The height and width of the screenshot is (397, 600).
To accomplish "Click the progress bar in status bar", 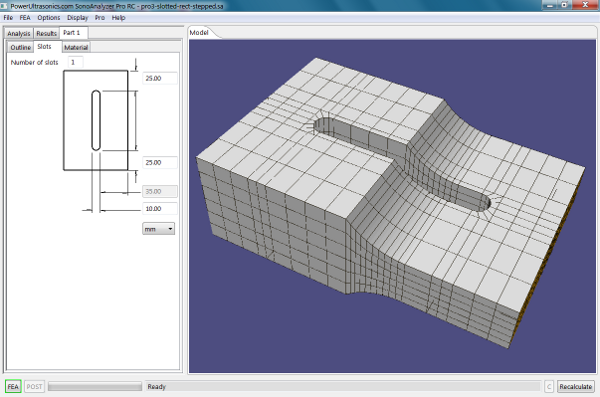I will pyautogui.click(x=95, y=387).
